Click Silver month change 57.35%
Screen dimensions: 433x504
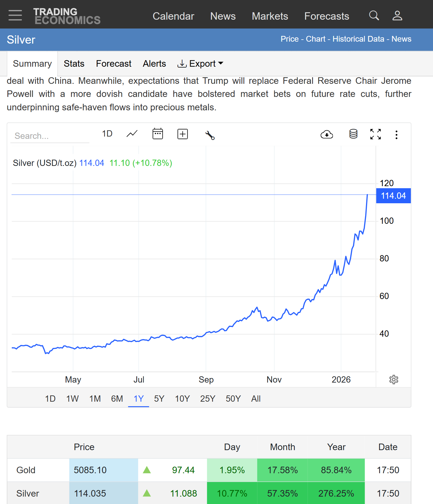(x=282, y=493)
